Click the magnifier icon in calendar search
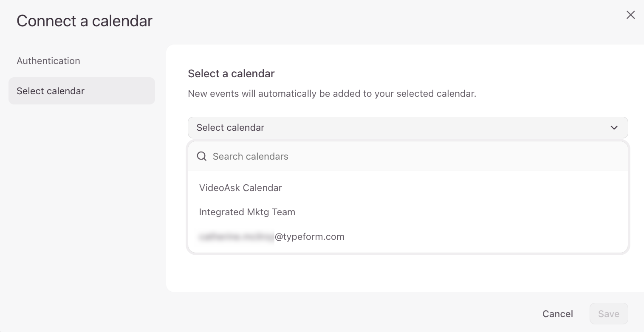 [202, 157]
